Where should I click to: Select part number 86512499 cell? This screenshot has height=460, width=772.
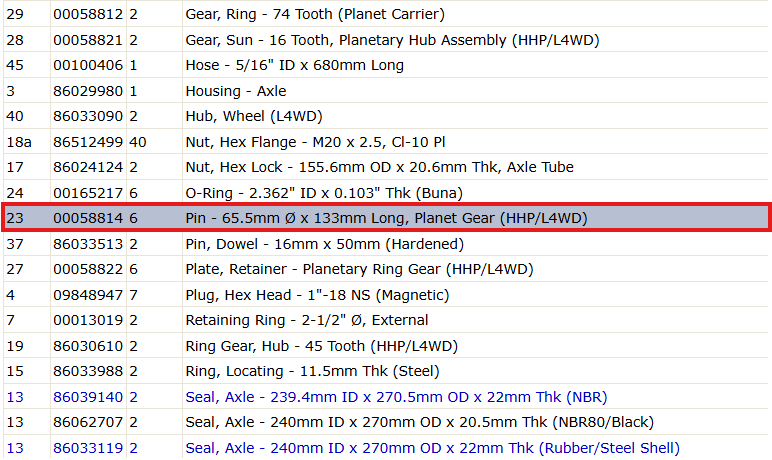click(x=88, y=142)
